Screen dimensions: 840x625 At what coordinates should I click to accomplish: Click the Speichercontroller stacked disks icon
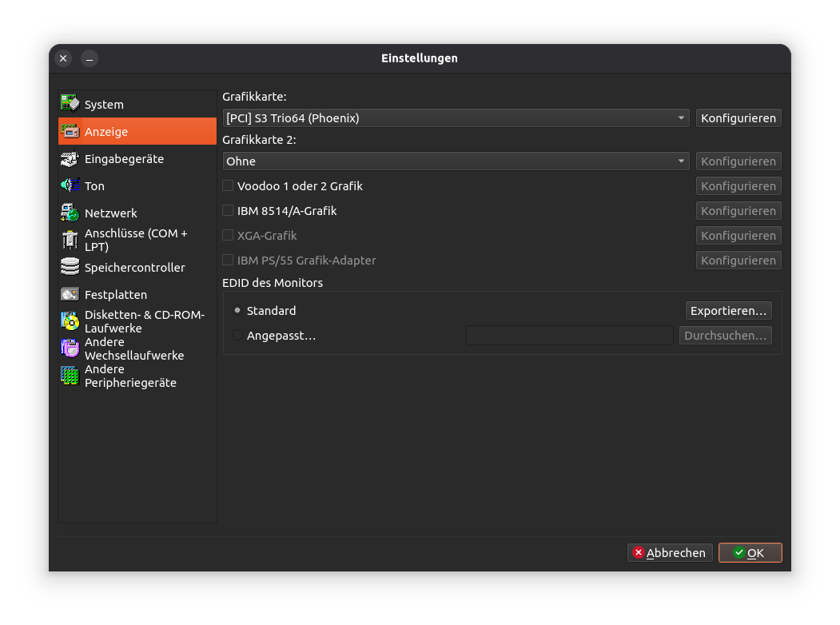70,267
